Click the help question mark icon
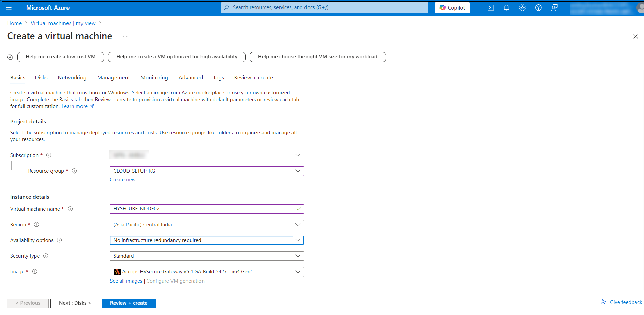Screen dimensions: 644x315 [538, 7]
